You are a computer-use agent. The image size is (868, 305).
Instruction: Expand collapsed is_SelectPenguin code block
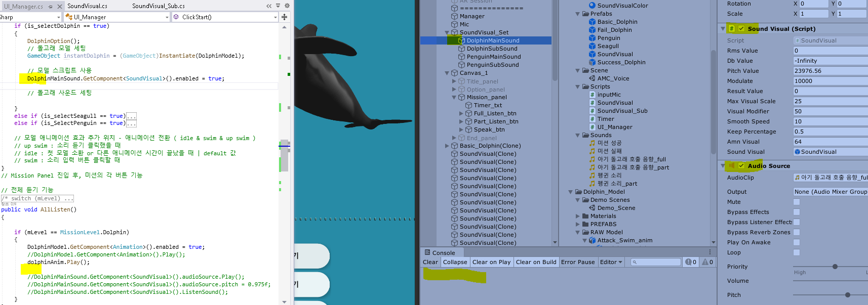coord(131,123)
